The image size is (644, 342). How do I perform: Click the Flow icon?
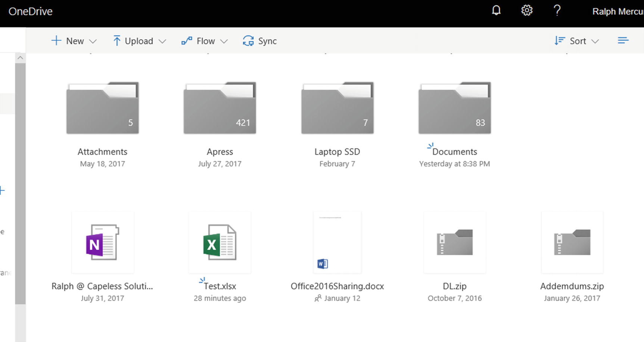[187, 41]
